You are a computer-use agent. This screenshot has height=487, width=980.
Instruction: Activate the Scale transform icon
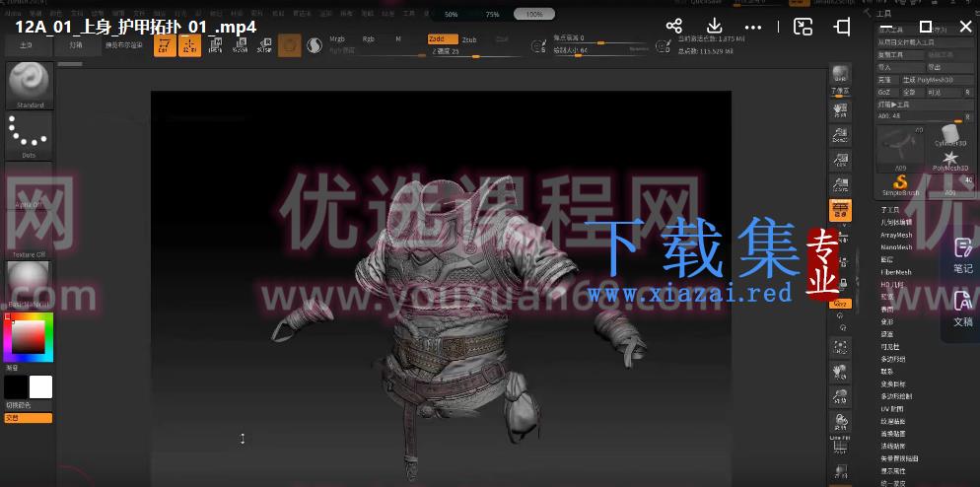click(x=240, y=45)
